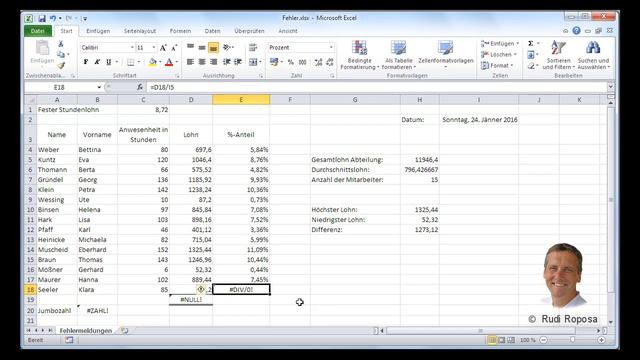
Task: Apply thousands separator 000 icon
Action: (302, 62)
